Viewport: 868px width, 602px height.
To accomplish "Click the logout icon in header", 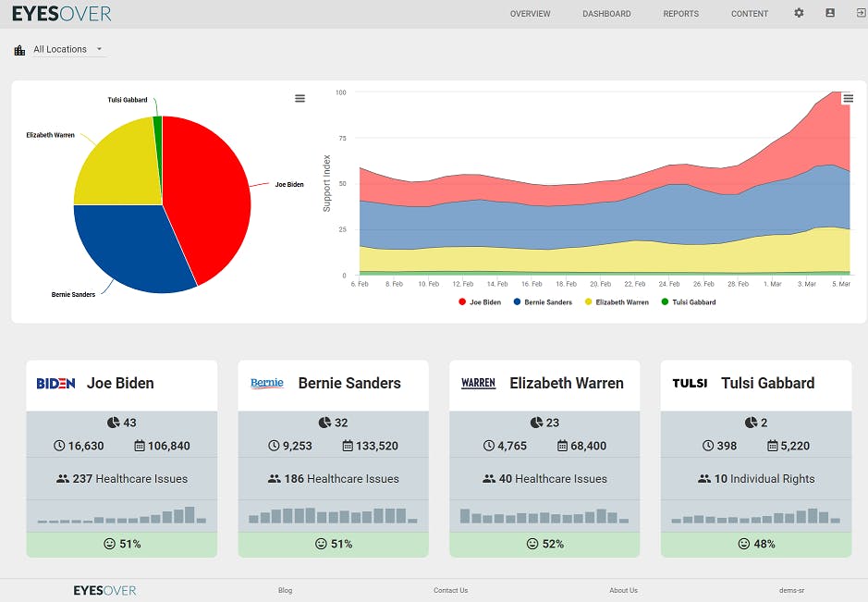I will (861, 13).
